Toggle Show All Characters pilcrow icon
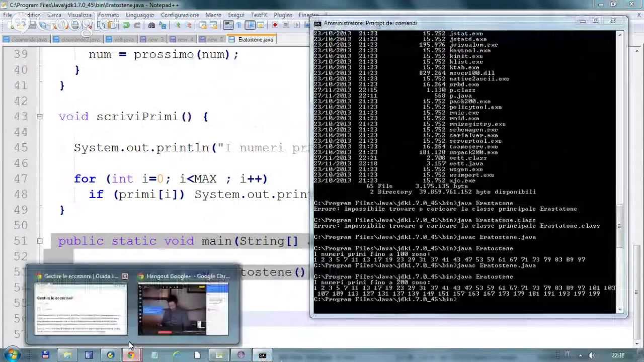Image resolution: width=644 pixels, height=362 pixels. [238, 25]
